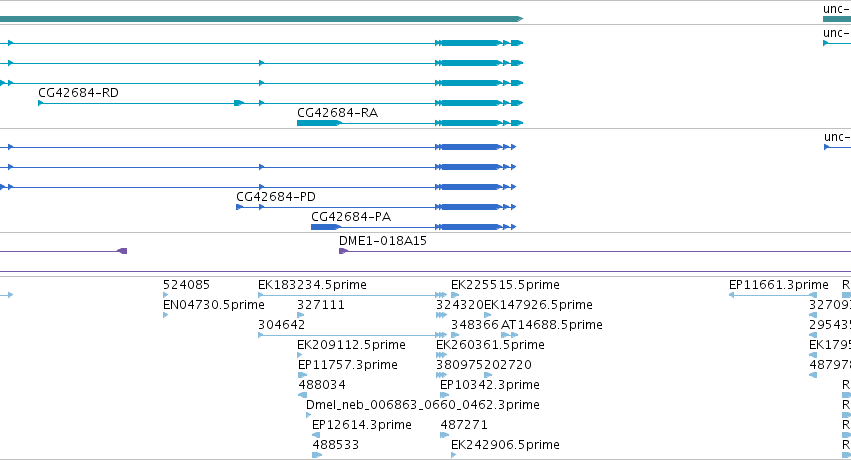Click the CG42684-PA protein label
This screenshot has height=460, width=851.
pos(351,216)
